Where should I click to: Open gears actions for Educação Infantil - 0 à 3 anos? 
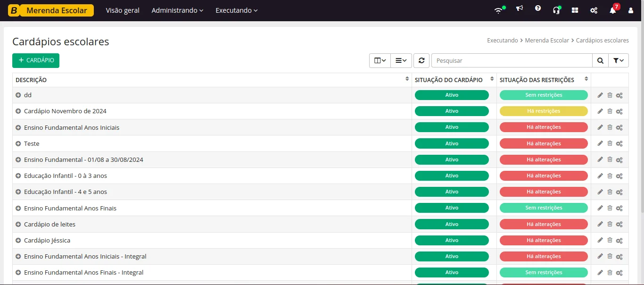click(619, 176)
